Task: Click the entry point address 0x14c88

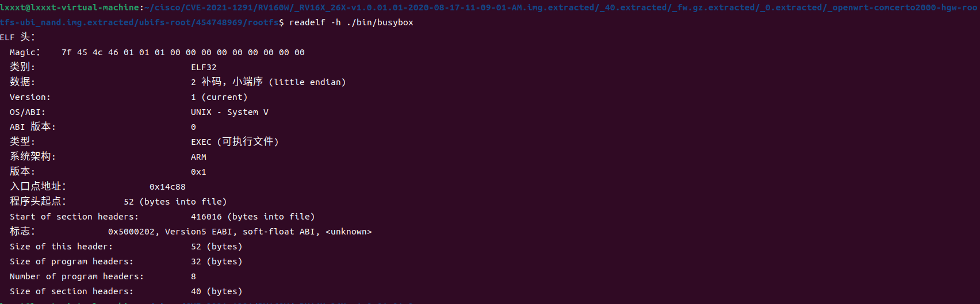Action: (x=167, y=187)
